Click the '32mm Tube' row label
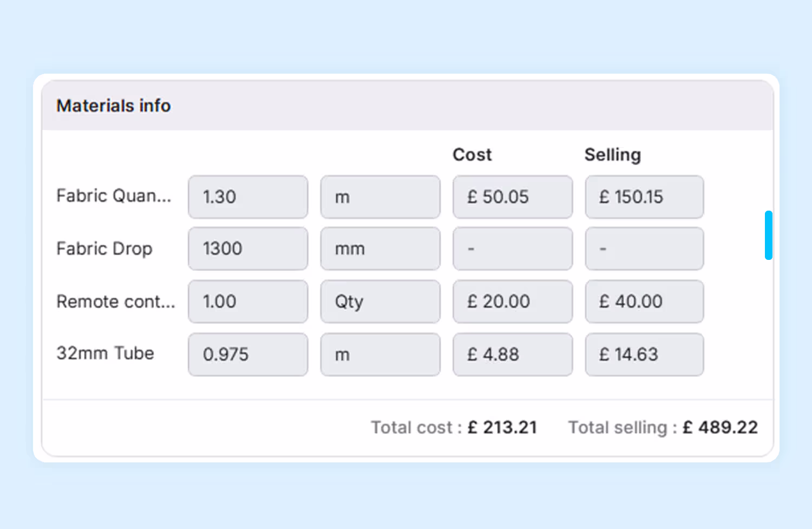 coord(105,353)
